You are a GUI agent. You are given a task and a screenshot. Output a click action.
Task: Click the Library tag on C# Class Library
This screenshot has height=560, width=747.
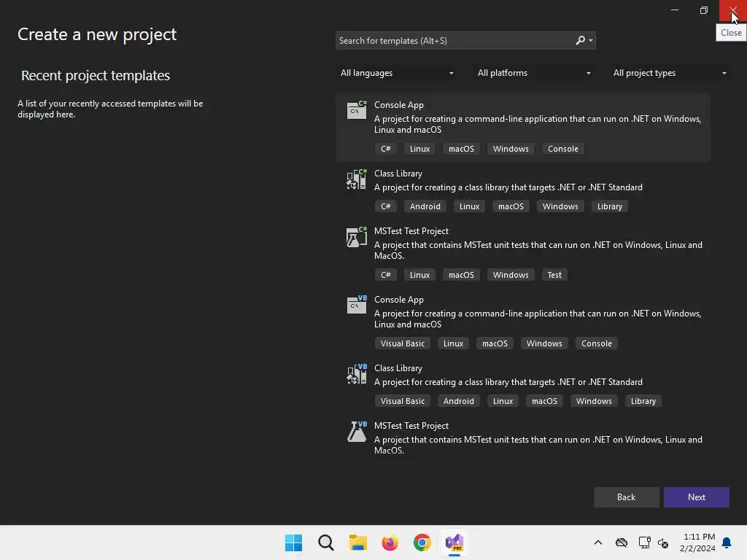(609, 206)
